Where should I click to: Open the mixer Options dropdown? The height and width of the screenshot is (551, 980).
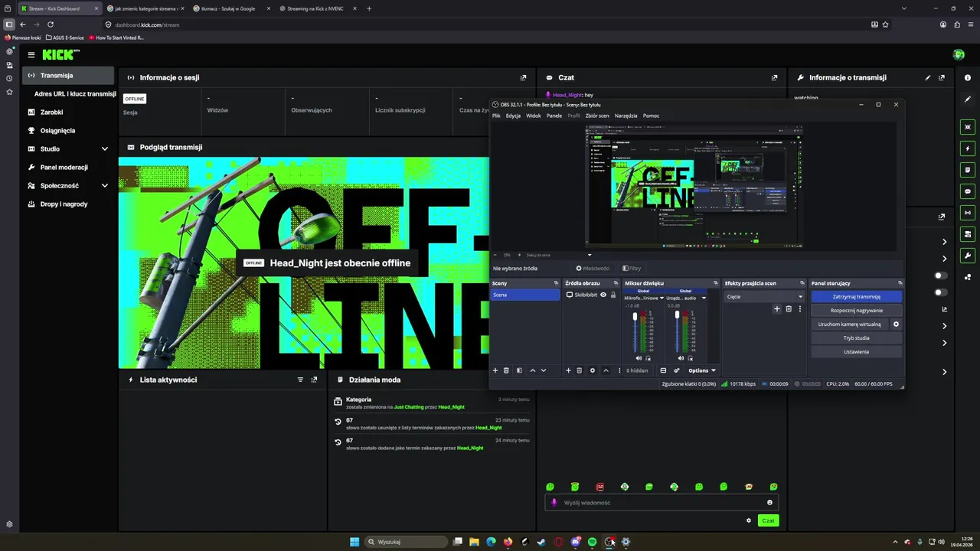702,370
